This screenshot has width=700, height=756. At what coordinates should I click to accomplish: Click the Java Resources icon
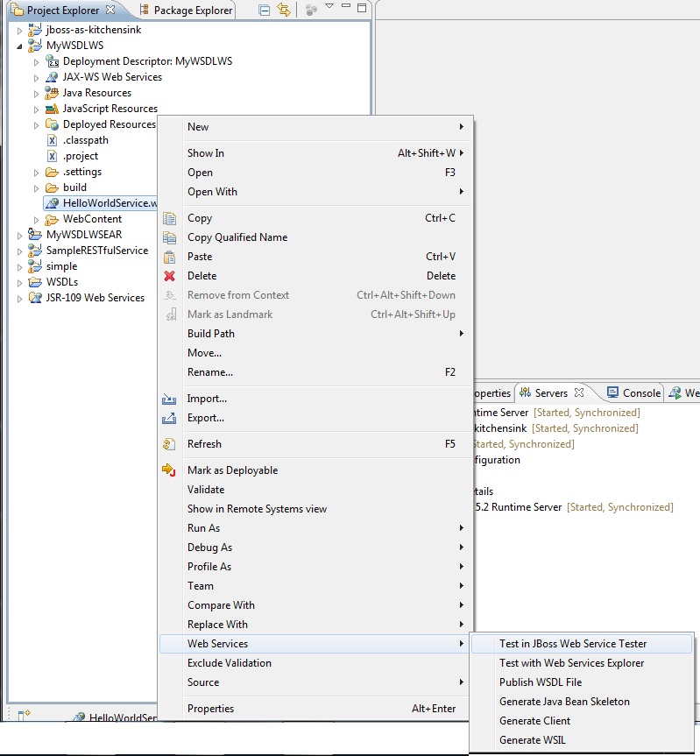tap(52, 93)
